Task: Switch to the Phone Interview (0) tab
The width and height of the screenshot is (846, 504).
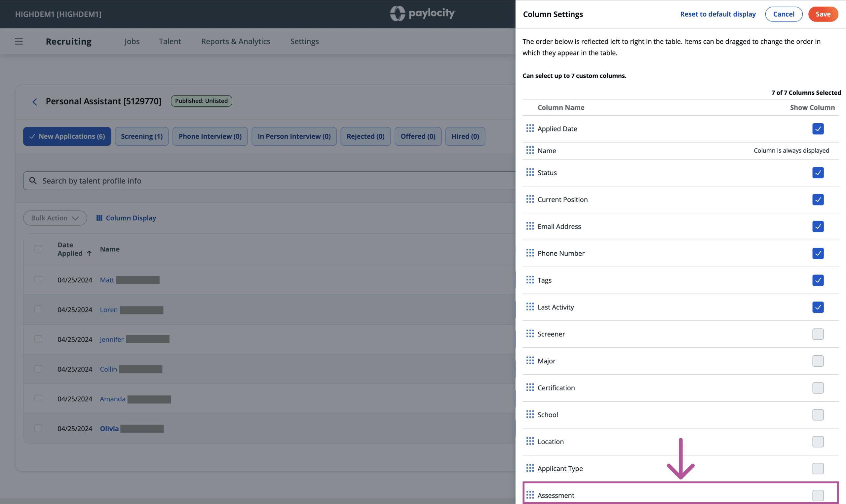Action: tap(210, 136)
